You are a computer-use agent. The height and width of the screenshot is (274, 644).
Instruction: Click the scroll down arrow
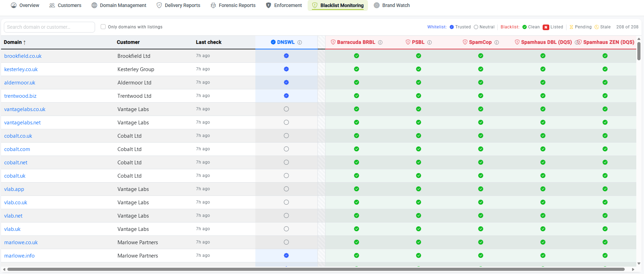(639, 263)
